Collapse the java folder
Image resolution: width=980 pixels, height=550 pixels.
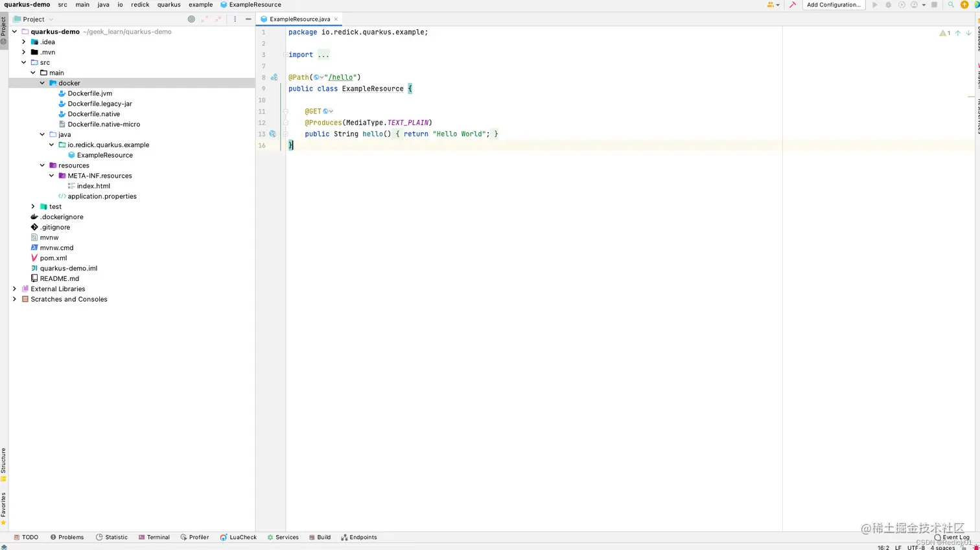43,134
